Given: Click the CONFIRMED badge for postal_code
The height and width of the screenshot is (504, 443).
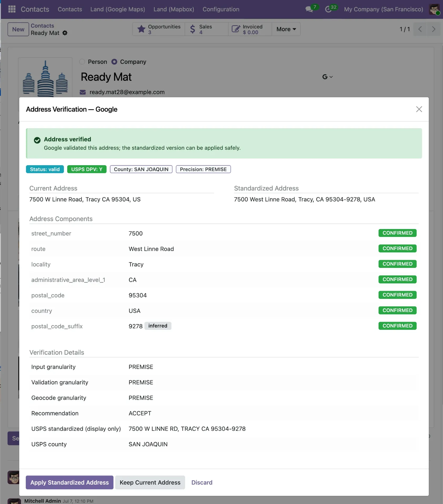Looking at the screenshot, I should (x=398, y=295).
